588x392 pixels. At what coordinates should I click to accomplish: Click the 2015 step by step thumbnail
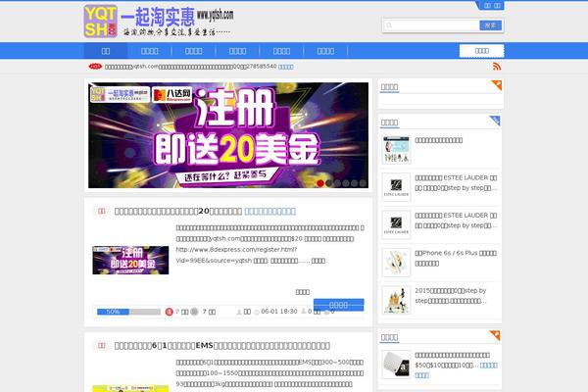[396, 300]
